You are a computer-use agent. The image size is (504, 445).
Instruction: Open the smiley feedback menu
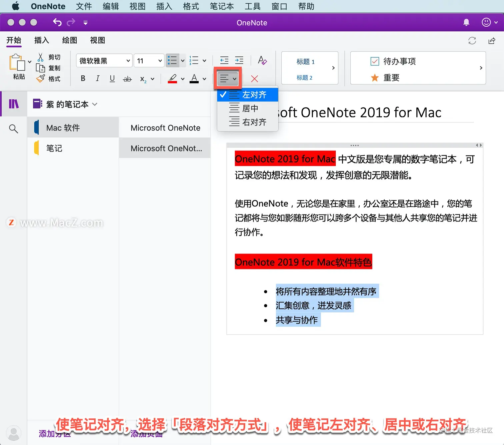[490, 22]
